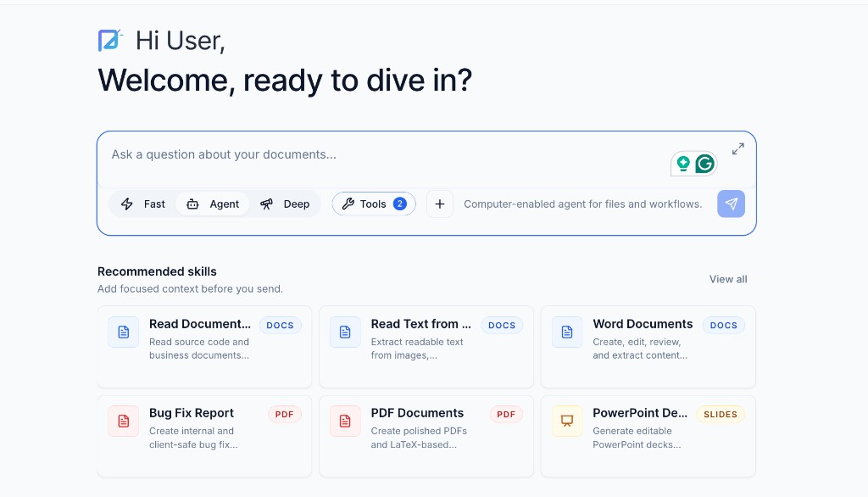Click the red Bug Fix Report icon

[x=124, y=421]
